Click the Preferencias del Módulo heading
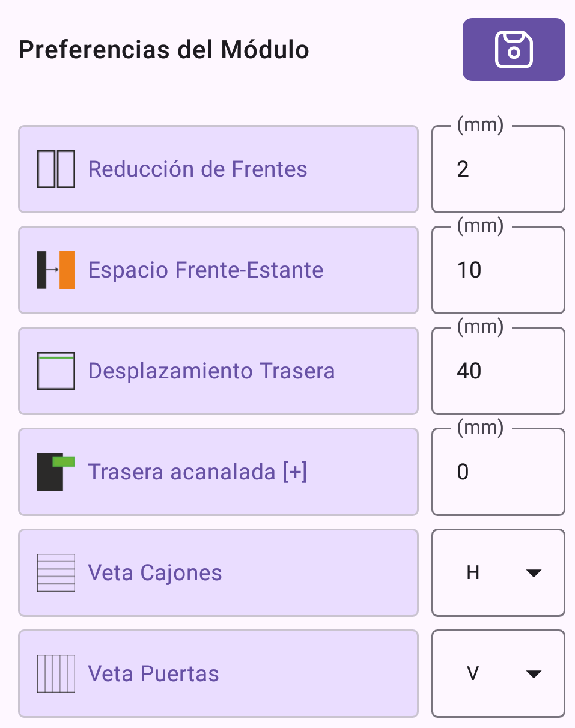The width and height of the screenshot is (575, 728). (164, 50)
